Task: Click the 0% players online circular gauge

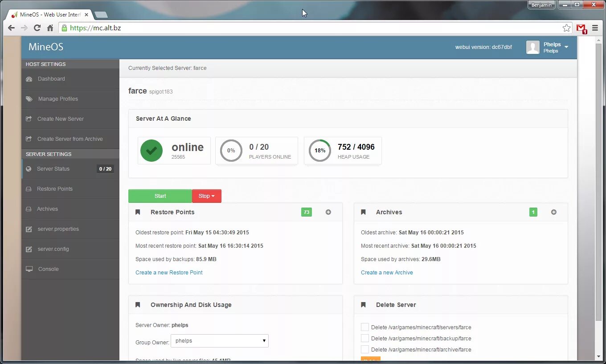Action: tap(231, 151)
